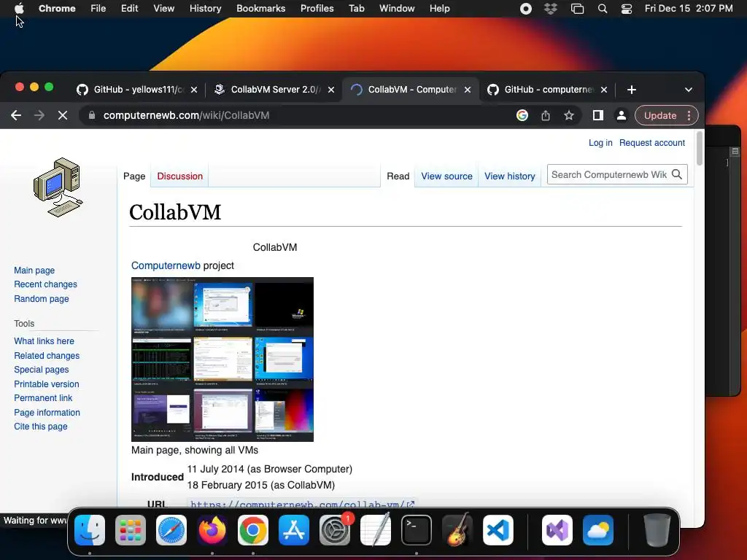Open the Apple menu
Screen dimensions: 747x560
point(19,8)
